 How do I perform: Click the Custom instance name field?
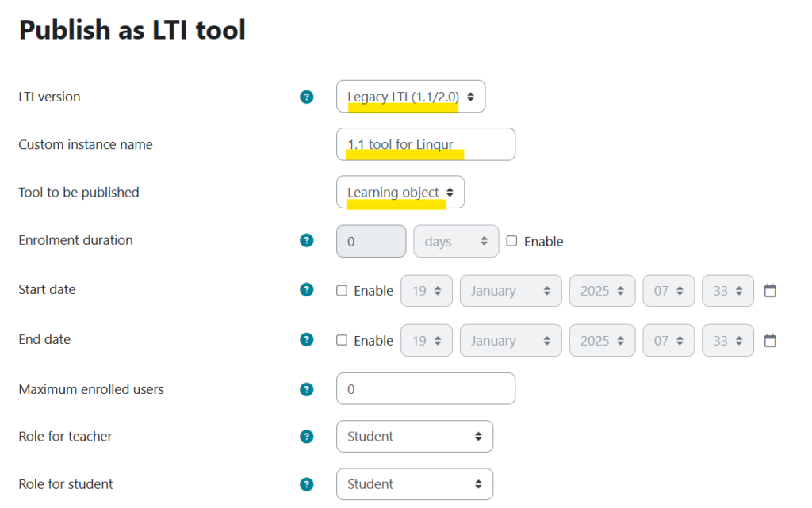425,144
